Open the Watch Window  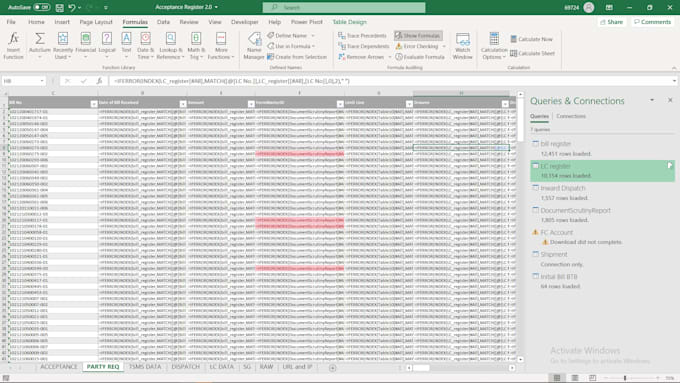[462, 46]
